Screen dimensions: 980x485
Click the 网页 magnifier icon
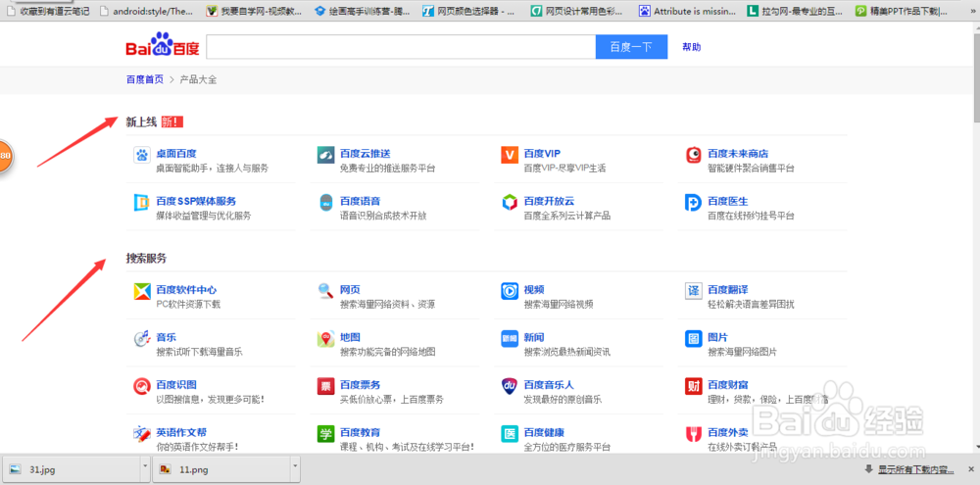[x=325, y=291]
